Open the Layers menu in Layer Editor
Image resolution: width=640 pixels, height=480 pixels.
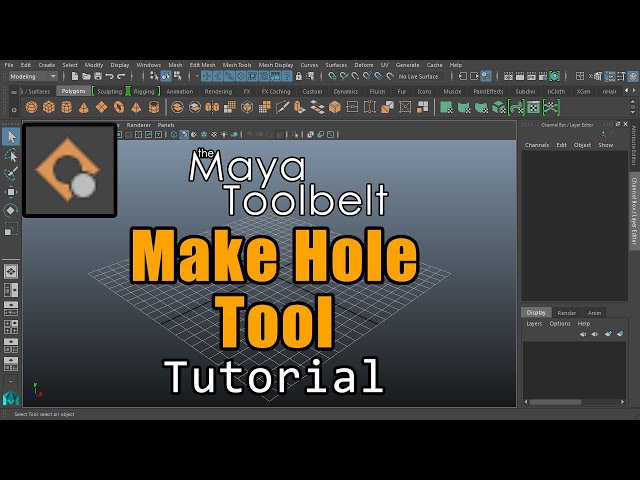pyautogui.click(x=534, y=324)
